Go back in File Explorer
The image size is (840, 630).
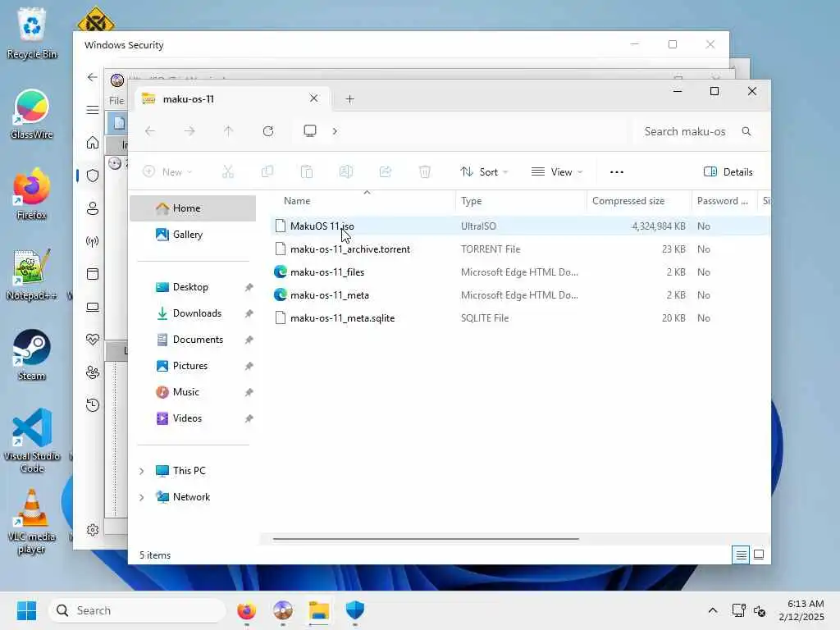[150, 131]
